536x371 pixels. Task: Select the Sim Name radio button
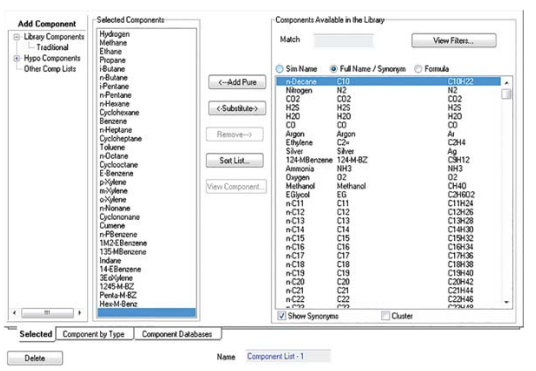tap(280, 69)
